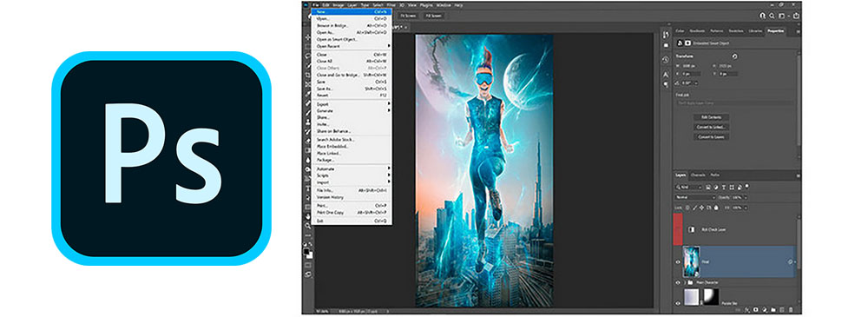
Task: Filter layers by type layers icon
Action: [x=724, y=188]
